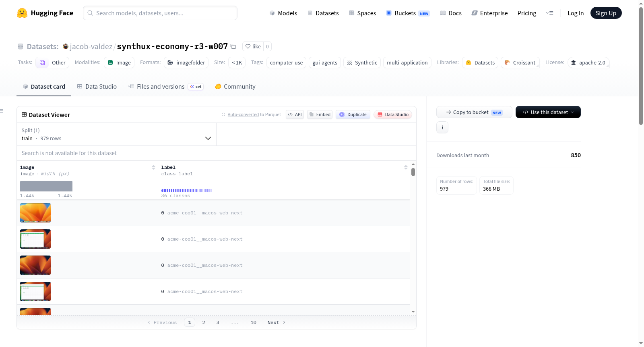Click the API button

pyautogui.click(x=295, y=114)
